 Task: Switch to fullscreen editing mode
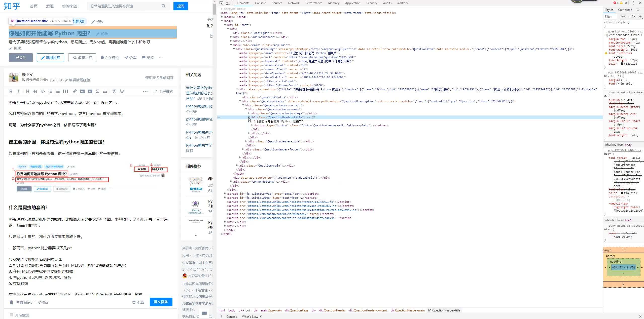click(163, 92)
